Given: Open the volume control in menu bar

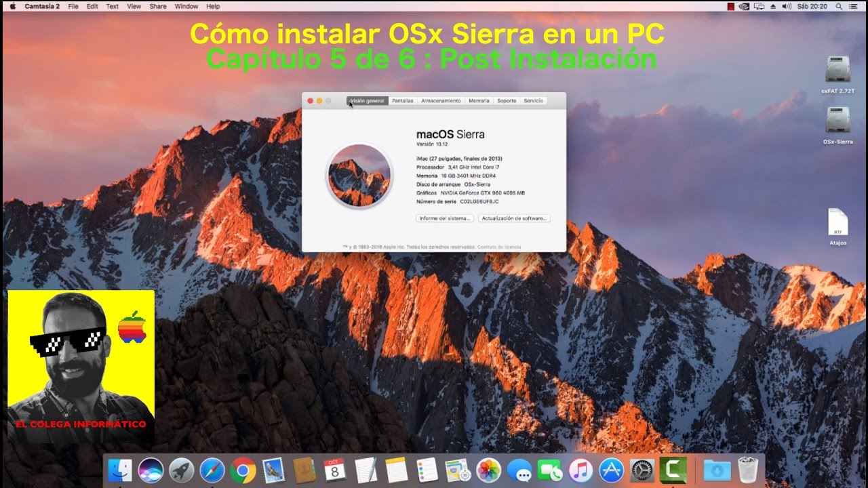Looking at the screenshot, I should click(787, 6).
